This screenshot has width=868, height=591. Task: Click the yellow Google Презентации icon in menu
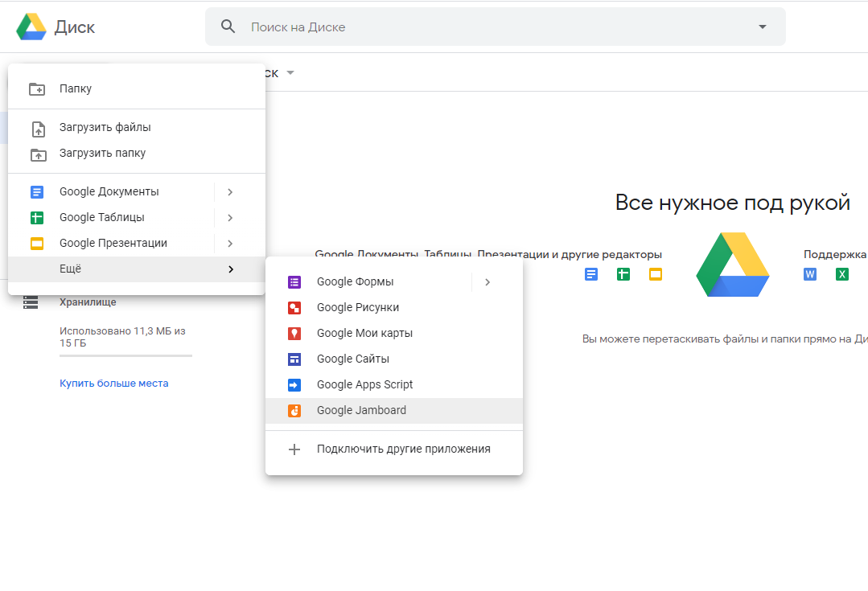click(x=37, y=243)
